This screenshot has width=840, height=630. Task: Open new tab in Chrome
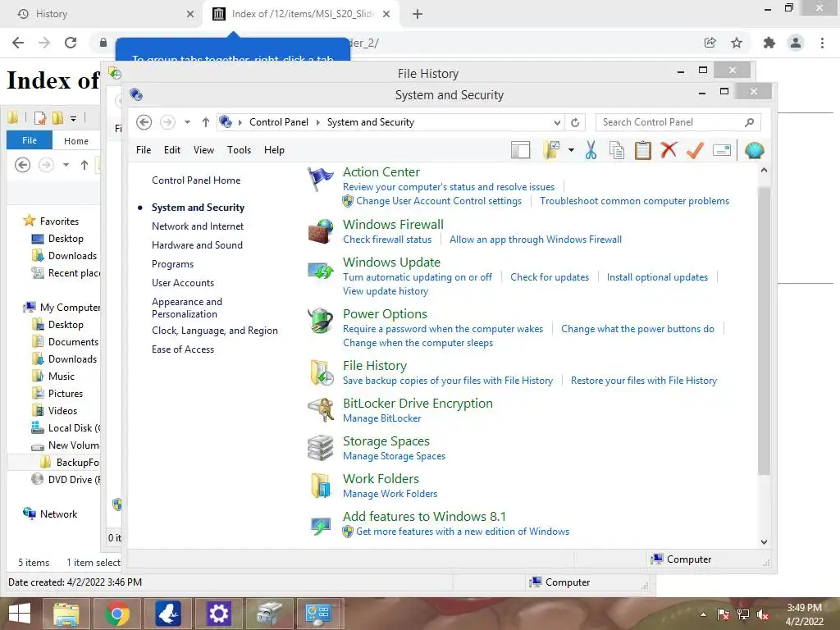tap(418, 15)
